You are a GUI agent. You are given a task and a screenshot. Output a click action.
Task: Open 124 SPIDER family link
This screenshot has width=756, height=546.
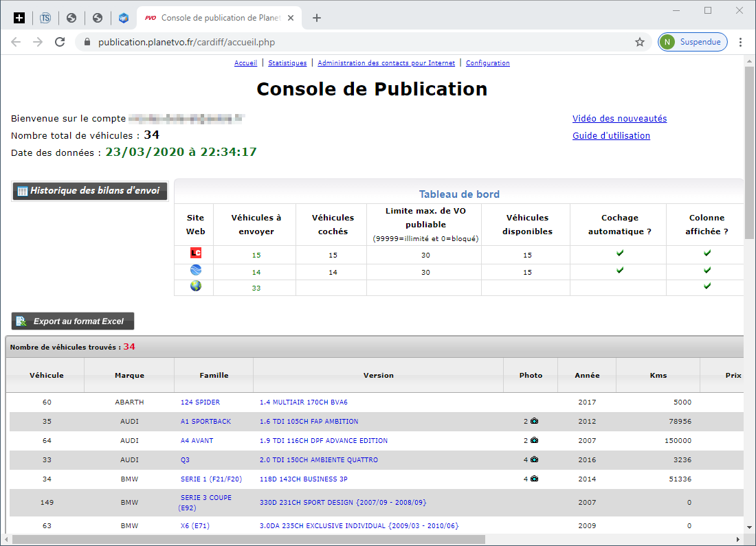(200, 402)
